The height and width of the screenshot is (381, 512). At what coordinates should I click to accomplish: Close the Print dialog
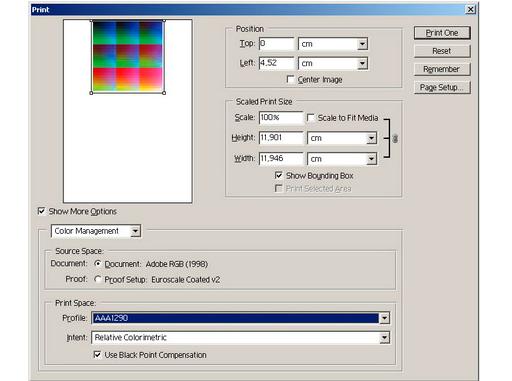click(470, 9)
